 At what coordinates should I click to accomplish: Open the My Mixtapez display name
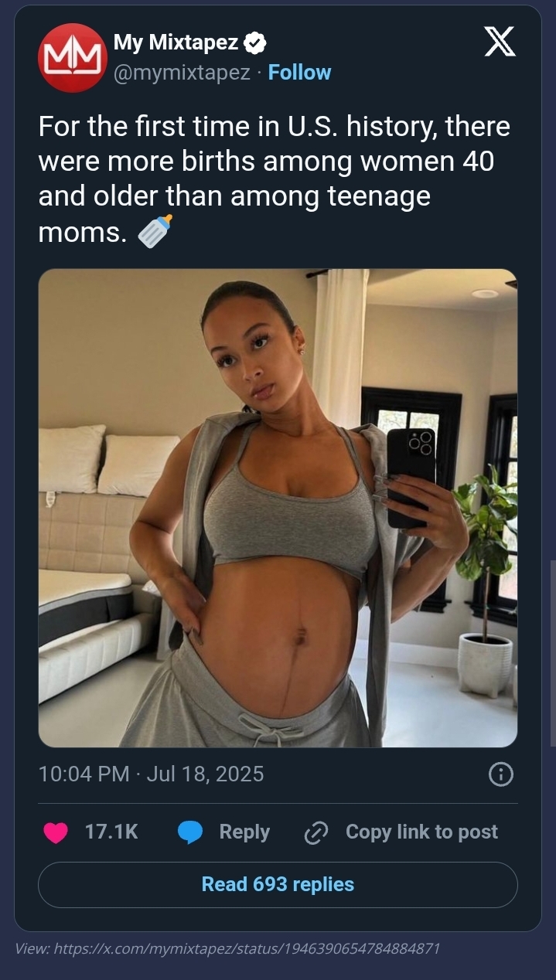pyautogui.click(x=176, y=43)
